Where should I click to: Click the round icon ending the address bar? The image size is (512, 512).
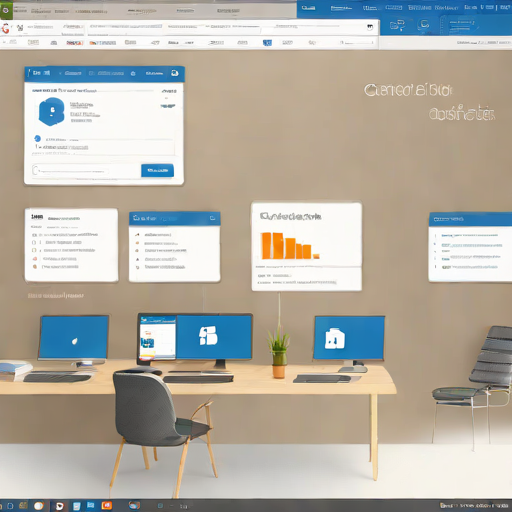point(370,27)
